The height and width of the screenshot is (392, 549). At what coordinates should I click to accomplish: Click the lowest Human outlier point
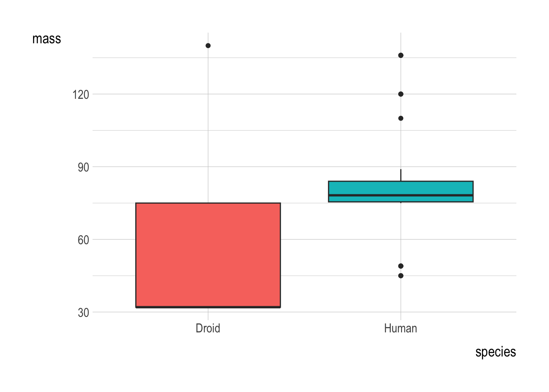click(x=401, y=276)
